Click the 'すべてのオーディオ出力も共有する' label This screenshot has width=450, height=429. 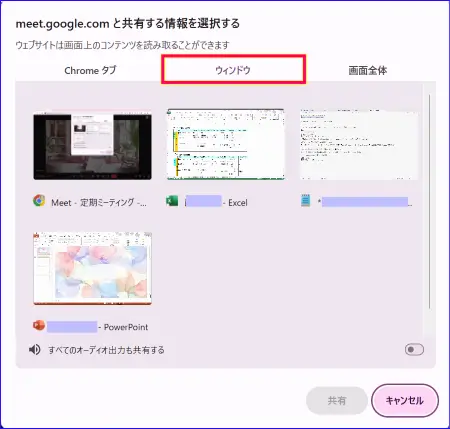[106, 350]
